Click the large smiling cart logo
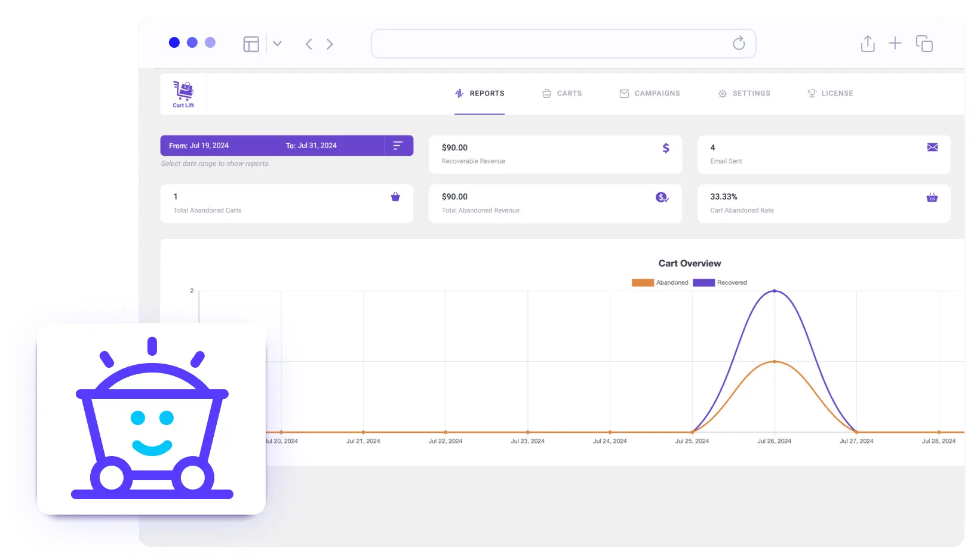Viewport: 980px width, 560px height. tap(152, 419)
